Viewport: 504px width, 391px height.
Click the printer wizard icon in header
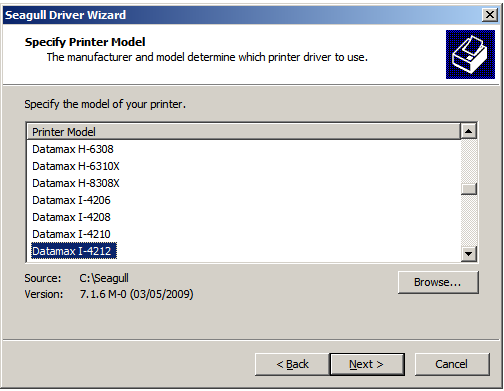click(470, 54)
